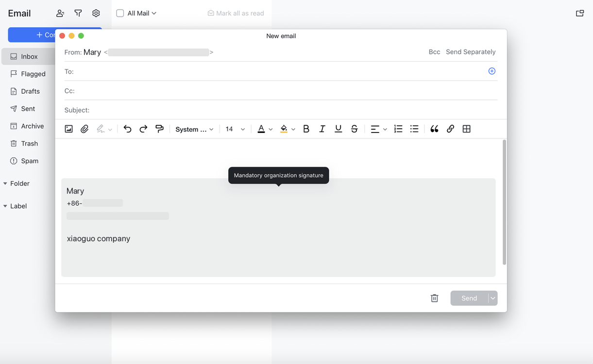Open contacts with the person icon
593x364 pixels.
tap(60, 13)
